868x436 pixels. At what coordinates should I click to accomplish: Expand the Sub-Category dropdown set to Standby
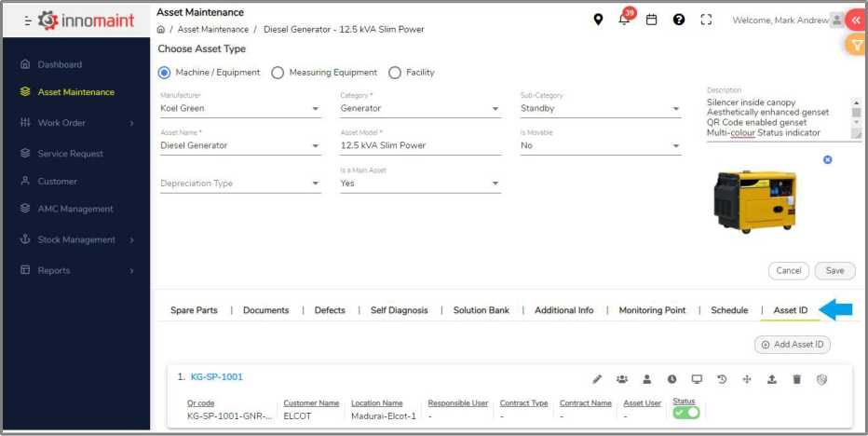pos(600,109)
